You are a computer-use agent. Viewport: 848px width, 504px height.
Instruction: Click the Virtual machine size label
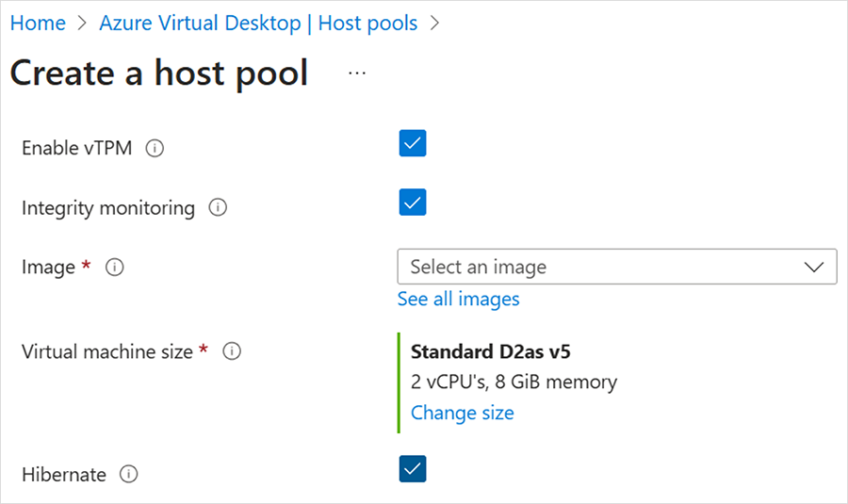tap(107, 352)
